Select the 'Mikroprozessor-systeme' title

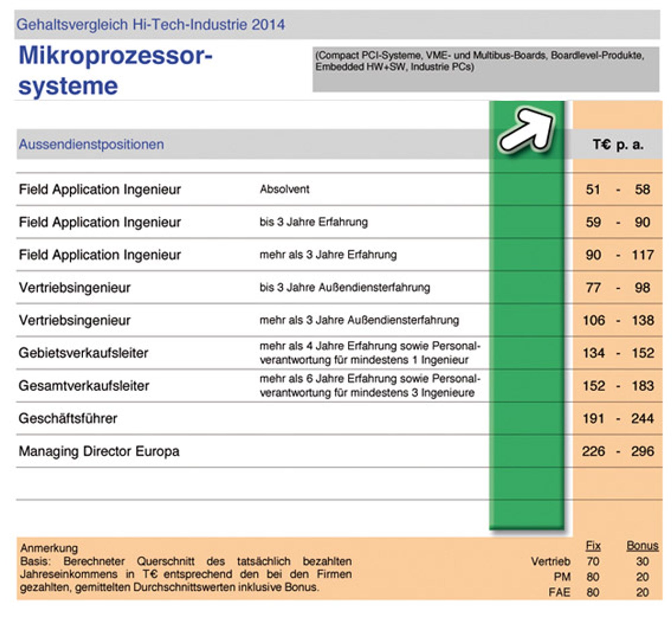pyautogui.click(x=115, y=70)
